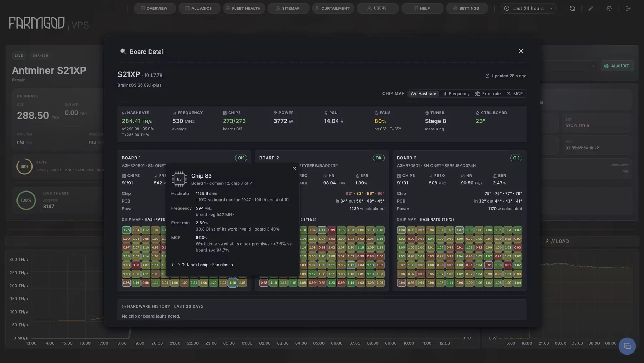Select the 1.21 chip in Board 1 bottom row
644x363 pixels.
(194, 282)
